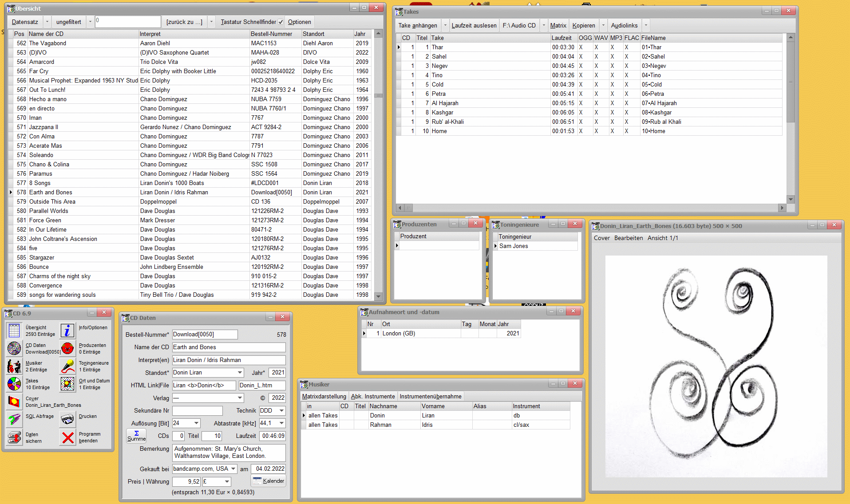Open the ungefiltert filter dropdown arrow
The image size is (850, 504).
pyautogui.click(x=90, y=22)
